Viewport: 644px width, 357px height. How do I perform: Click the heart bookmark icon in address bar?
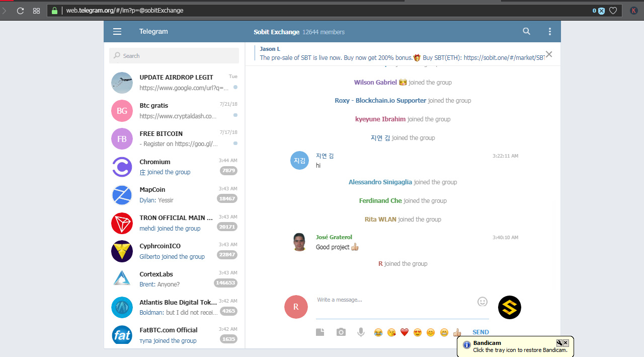613,11
